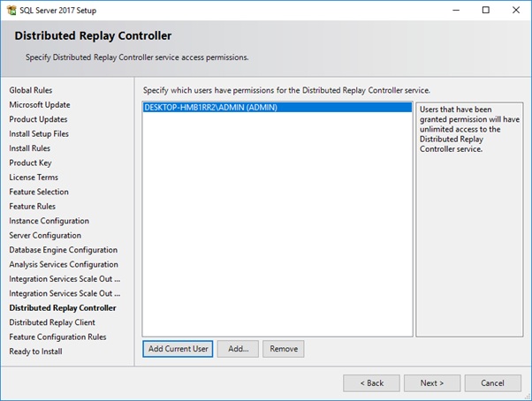
Task: Click Instance Configuration in the step list
Action: tap(49, 221)
